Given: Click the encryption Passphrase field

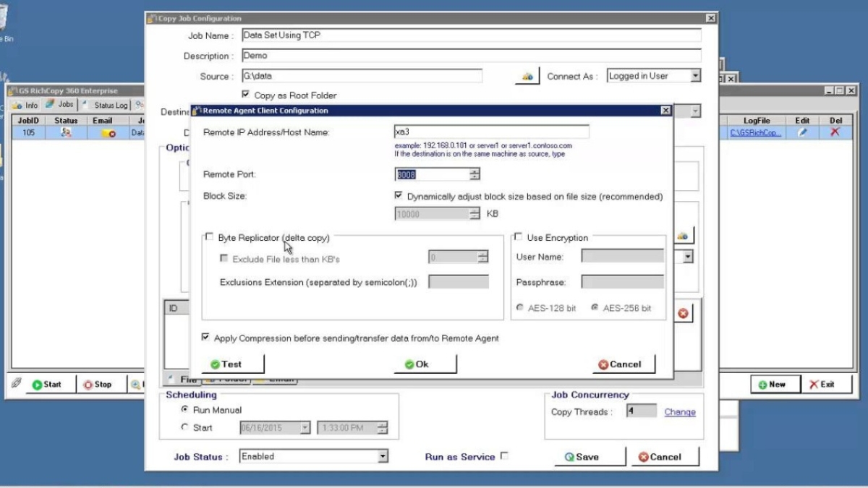Looking at the screenshot, I should (622, 282).
